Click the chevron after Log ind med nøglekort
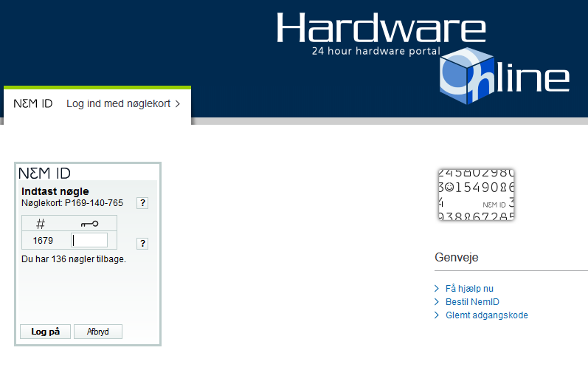The width and height of the screenshot is (588, 387). pyautogui.click(x=178, y=104)
